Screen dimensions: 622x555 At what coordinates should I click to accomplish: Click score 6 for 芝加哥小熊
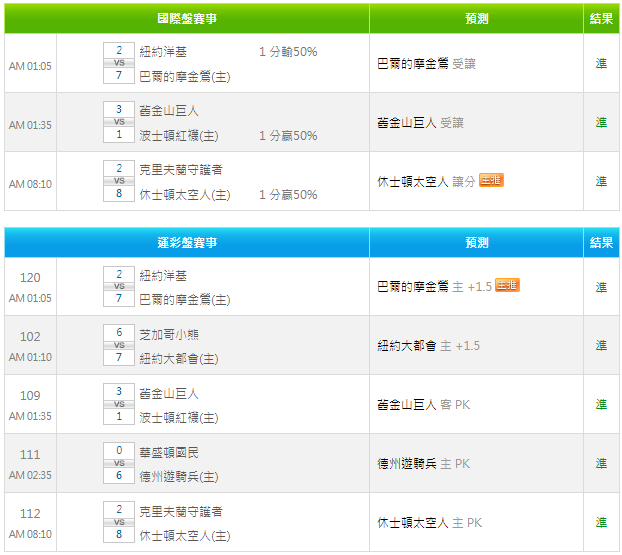[119, 332]
